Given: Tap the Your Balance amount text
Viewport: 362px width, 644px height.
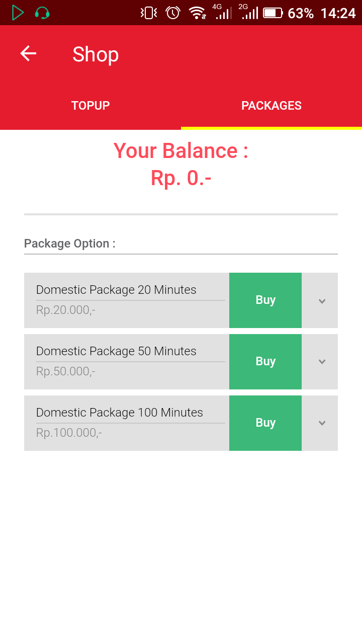Looking at the screenshot, I should (x=181, y=178).
